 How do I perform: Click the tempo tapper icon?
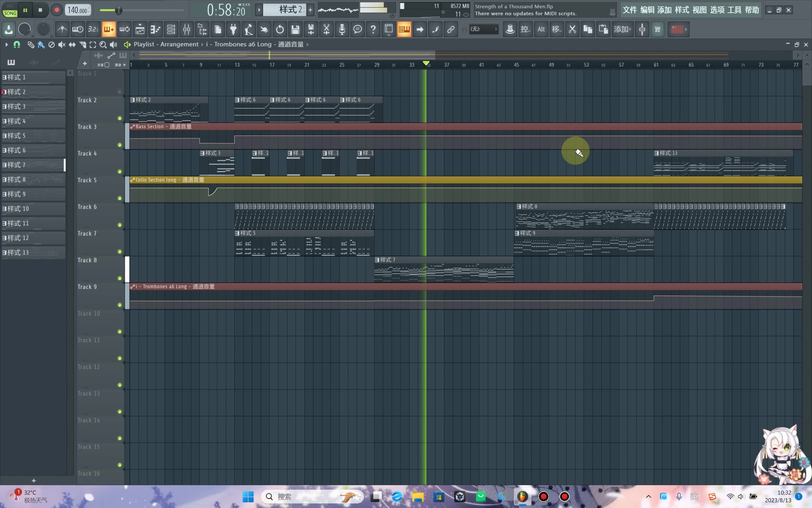click(x=248, y=29)
